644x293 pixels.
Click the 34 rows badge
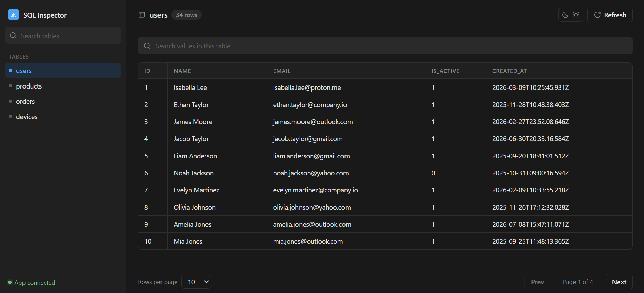[186, 15]
